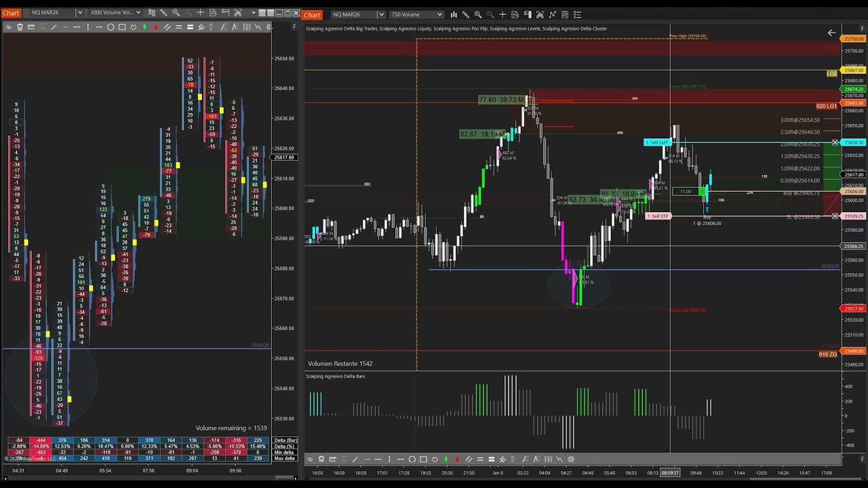Select ruler tool in left drawing toolbar
Screen dimensions: 868x488
click(31, 27)
